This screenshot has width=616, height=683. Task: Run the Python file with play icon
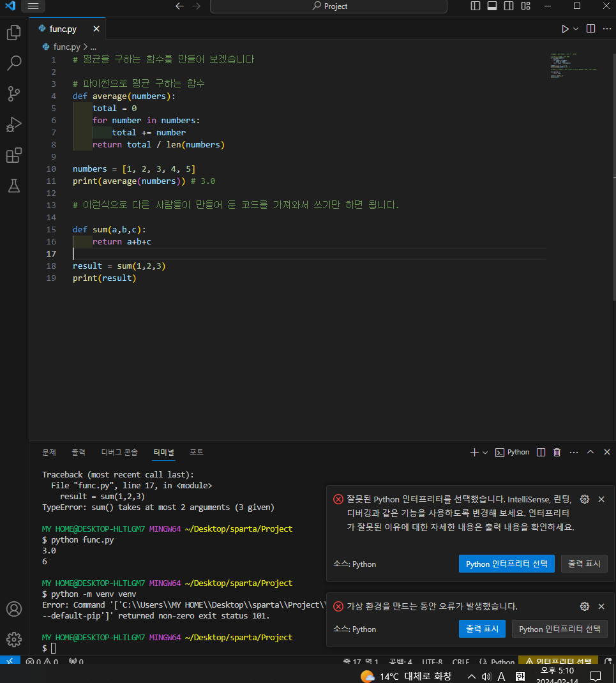[565, 29]
